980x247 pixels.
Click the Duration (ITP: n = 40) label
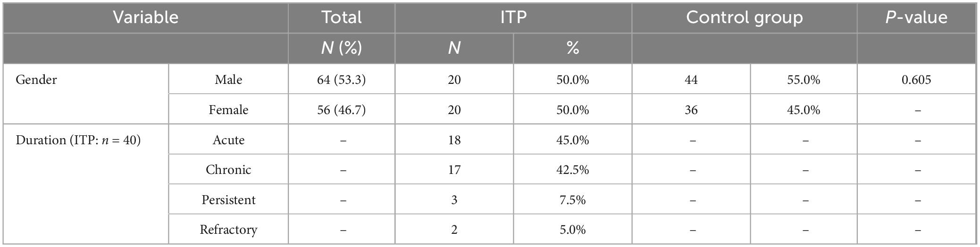78,140
